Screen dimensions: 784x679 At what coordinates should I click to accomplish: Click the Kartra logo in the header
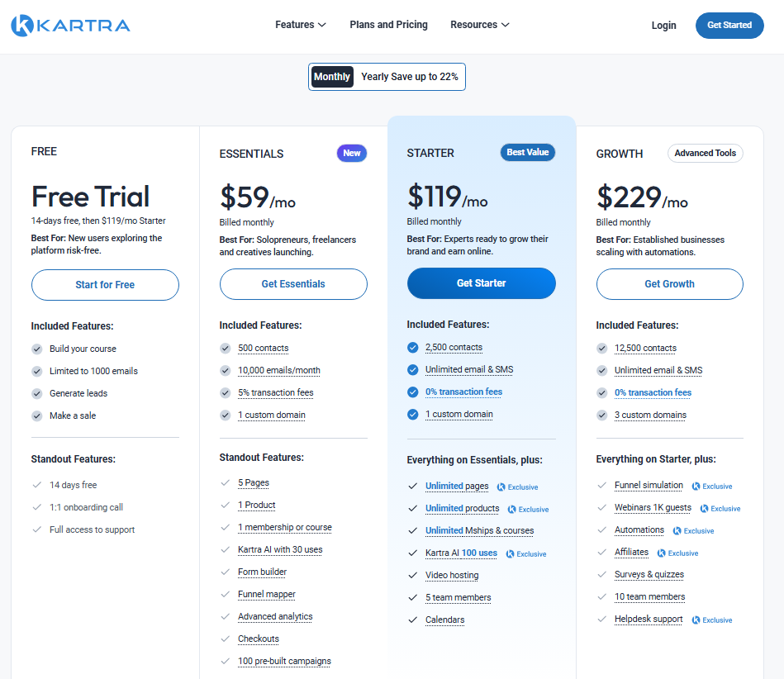tap(70, 25)
